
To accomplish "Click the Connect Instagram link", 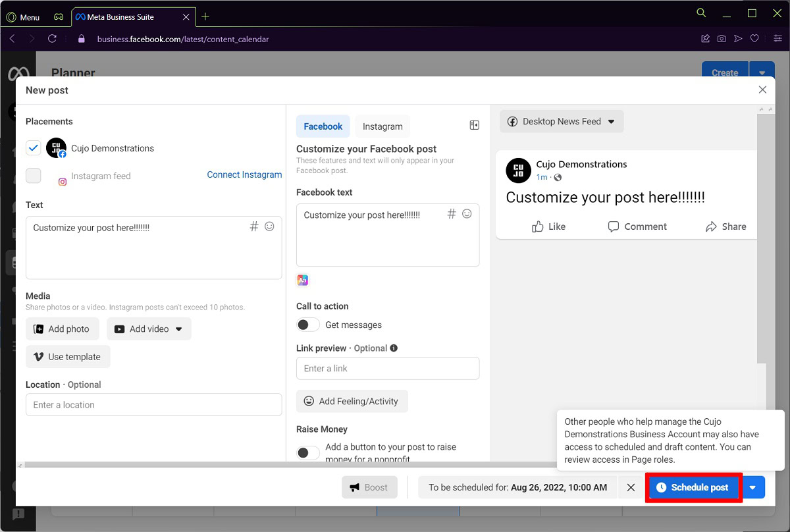I will (244, 174).
